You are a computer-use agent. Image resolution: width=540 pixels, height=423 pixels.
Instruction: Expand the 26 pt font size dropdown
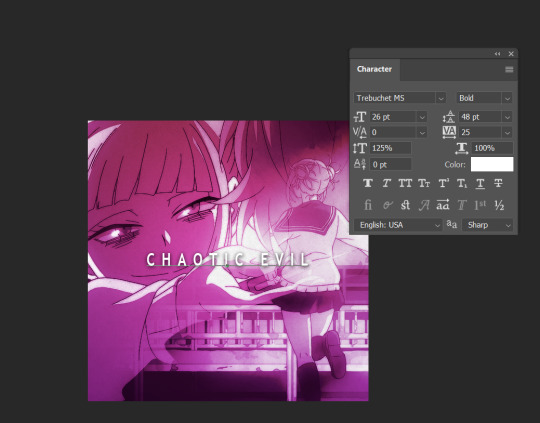(x=422, y=117)
